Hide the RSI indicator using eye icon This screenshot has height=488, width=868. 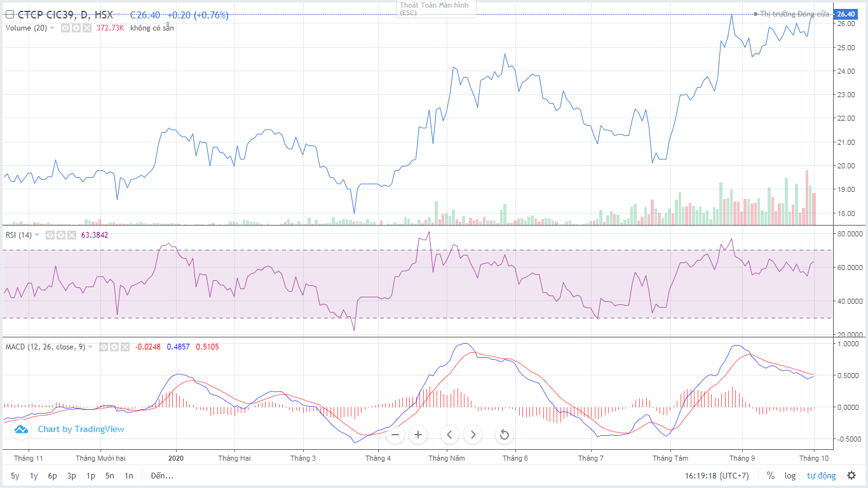point(50,235)
